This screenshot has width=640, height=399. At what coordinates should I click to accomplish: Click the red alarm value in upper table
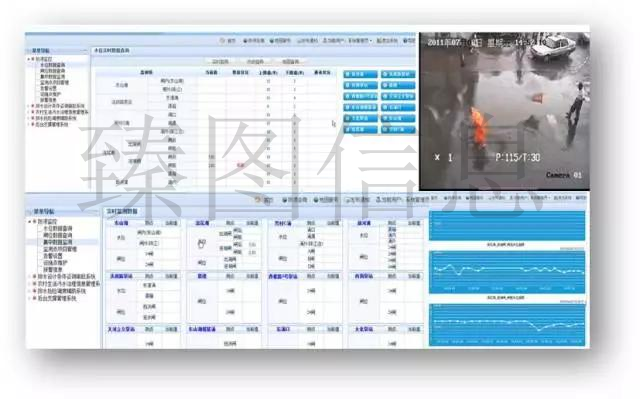point(240,165)
